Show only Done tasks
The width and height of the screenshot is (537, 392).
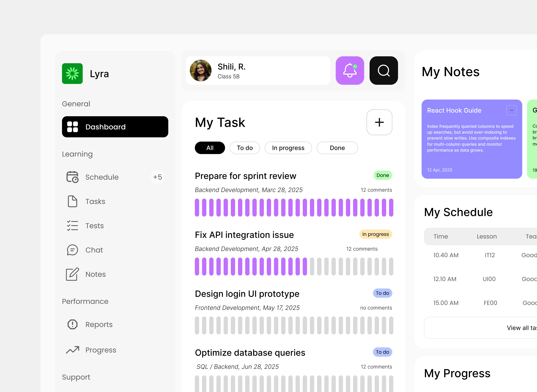coord(337,148)
